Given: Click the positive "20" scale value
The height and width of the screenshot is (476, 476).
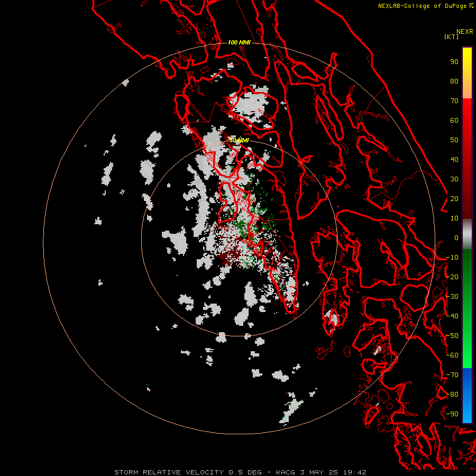Looking at the screenshot, I should pos(454,198).
